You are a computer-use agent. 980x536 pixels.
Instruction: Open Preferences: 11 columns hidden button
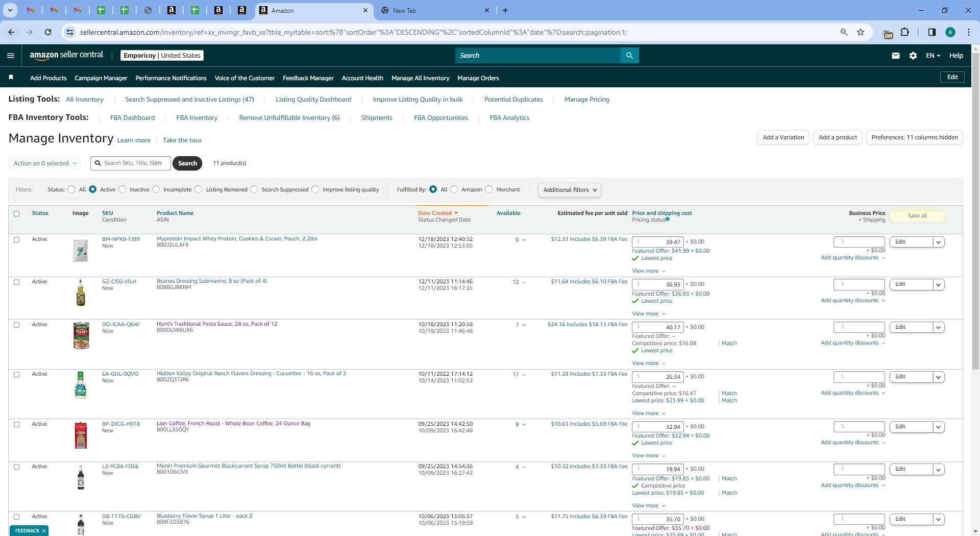click(915, 137)
